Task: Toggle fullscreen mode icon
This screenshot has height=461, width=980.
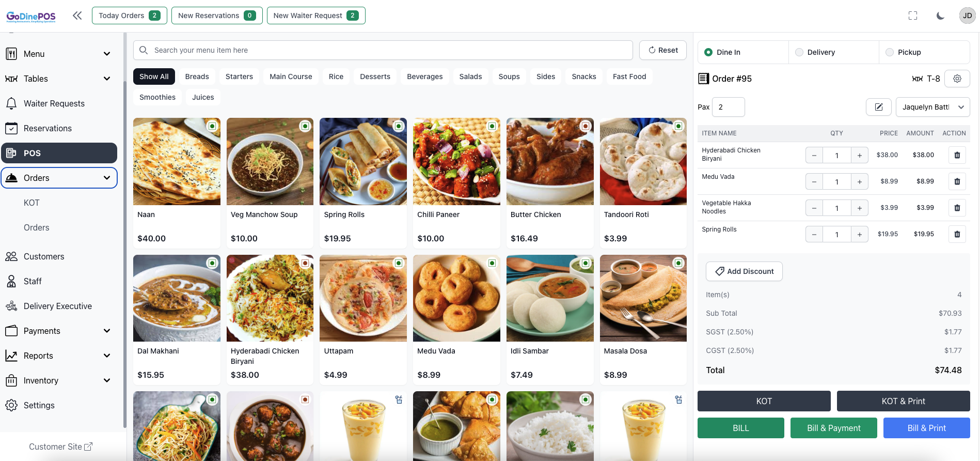Action: tap(913, 16)
